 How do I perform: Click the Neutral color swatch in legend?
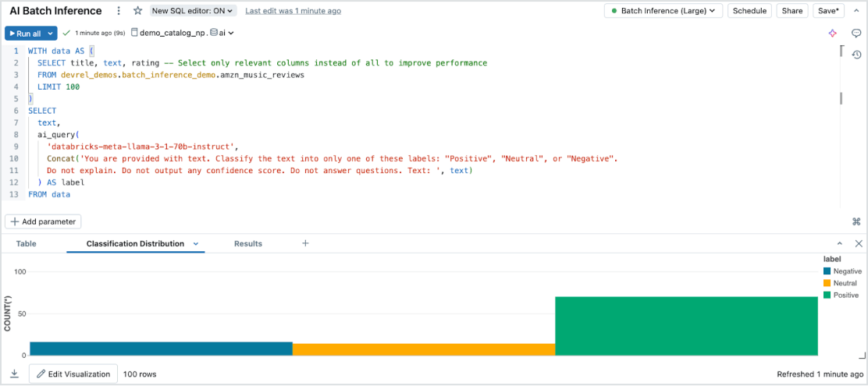[x=827, y=283]
